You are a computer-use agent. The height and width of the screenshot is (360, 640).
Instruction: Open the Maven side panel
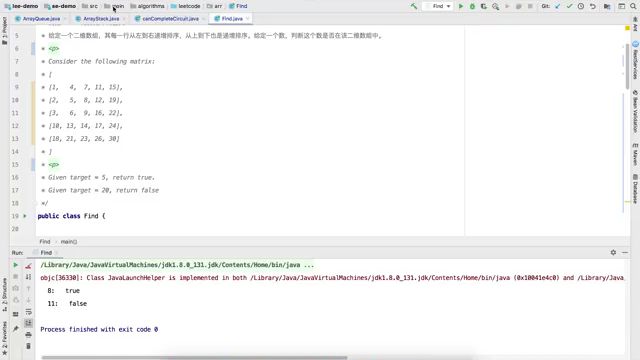tap(635, 155)
